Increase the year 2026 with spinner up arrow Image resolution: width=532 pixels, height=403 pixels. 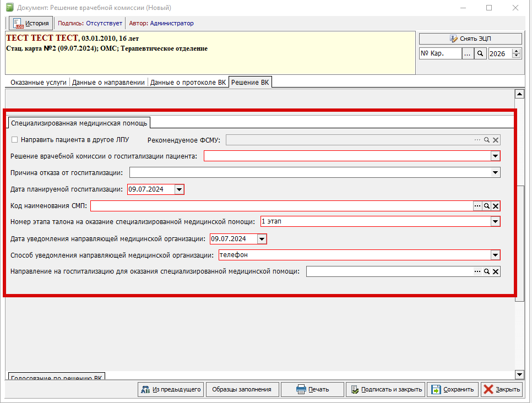coord(516,51)
